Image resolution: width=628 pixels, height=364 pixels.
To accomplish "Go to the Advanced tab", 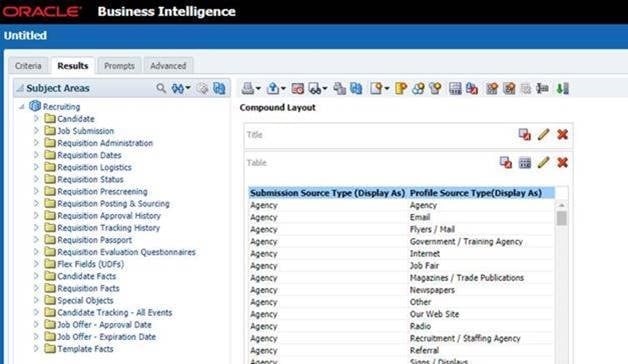I will click(x=168, y=66).
